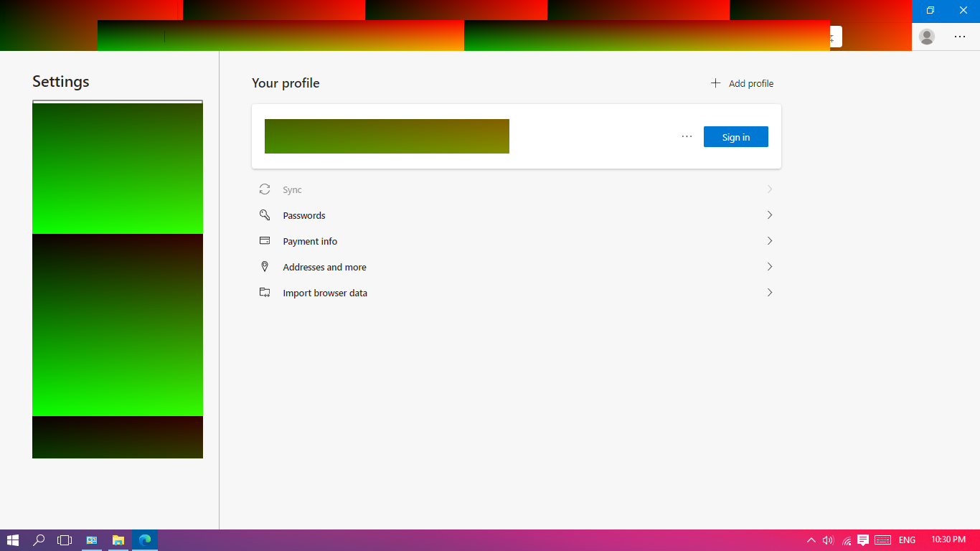
Task: Expand the Payment info chevron arrow
Action: click(770, 241)
